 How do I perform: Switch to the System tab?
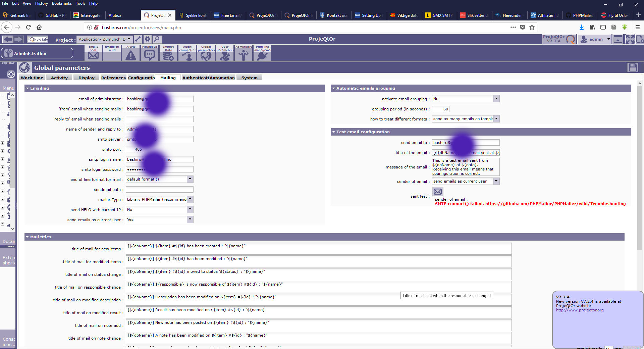tap(249, 78)
